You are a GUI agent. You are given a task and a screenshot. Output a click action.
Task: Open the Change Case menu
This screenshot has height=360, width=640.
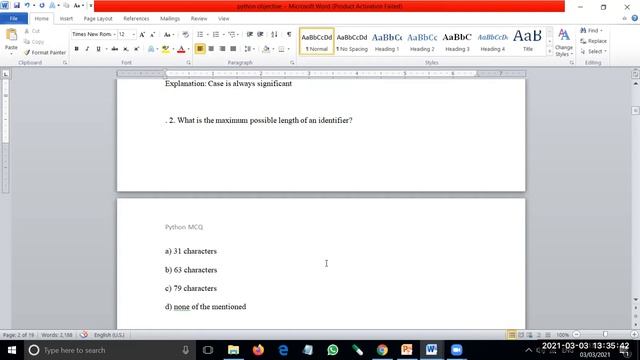168,35
